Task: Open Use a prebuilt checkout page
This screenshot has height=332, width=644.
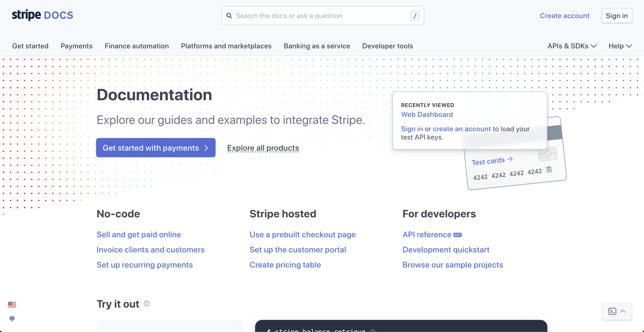Action: [x=303, y=235]
